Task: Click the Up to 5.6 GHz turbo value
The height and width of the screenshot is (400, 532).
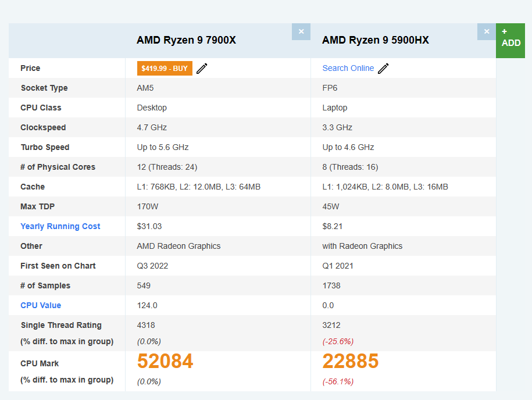Action: coord(163,147)
